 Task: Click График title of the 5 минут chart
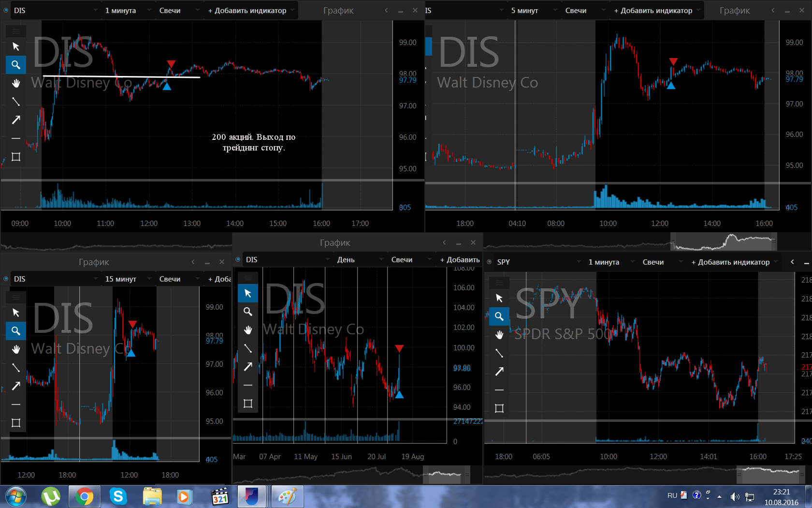pos(735,10)
